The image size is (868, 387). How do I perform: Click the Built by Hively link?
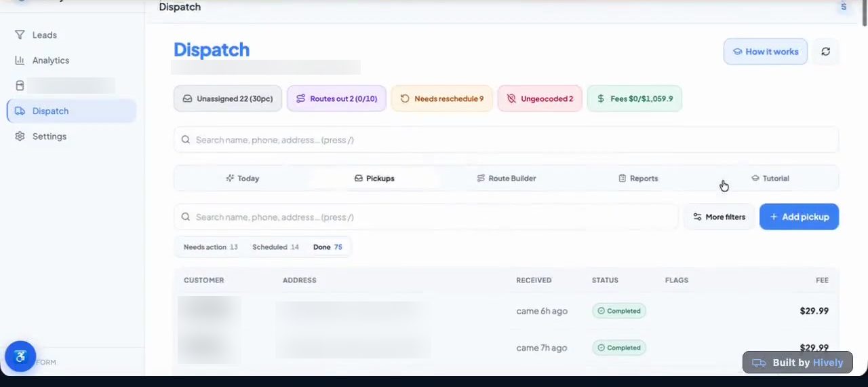click(797, 363)
